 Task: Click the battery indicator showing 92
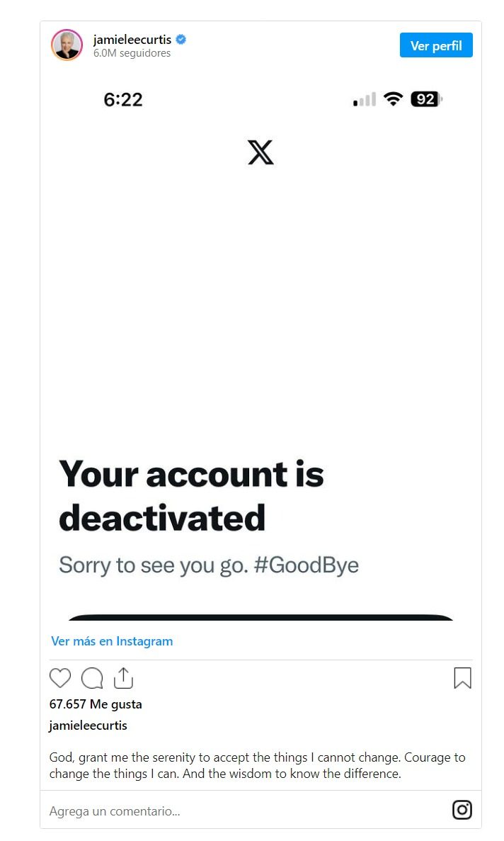coord(426,99)
